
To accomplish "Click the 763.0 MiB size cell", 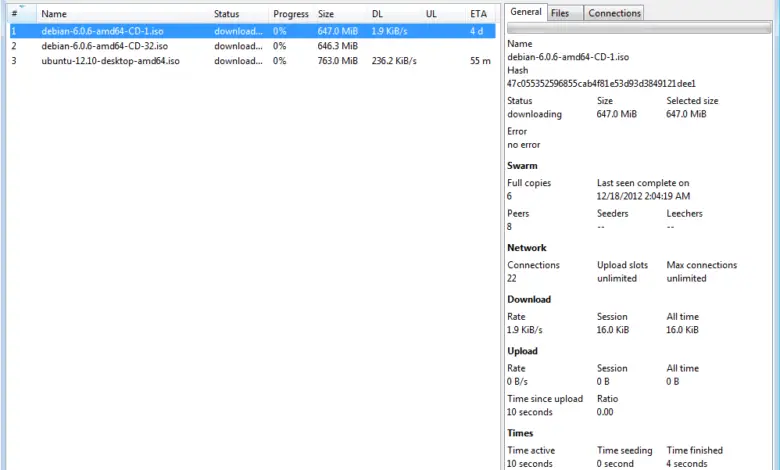I will [337, 61].
